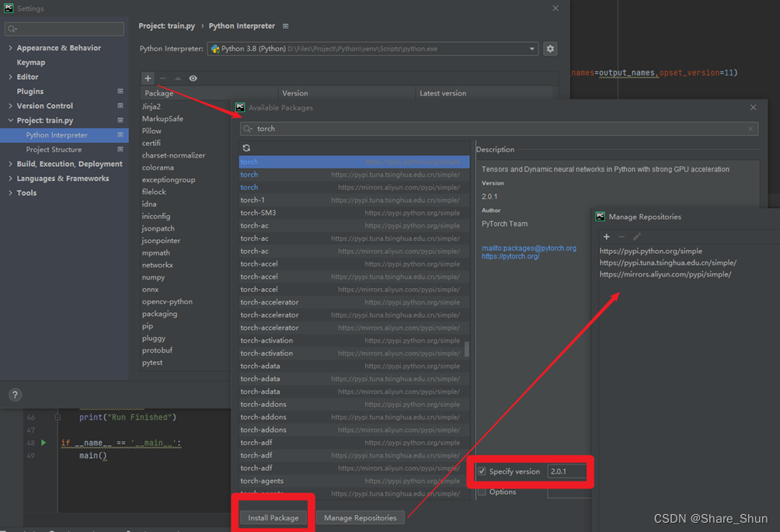Open the interpreter gear settings icon
Image resolution: width=780 pixels, height=532 pixels.
coord(550,49)
